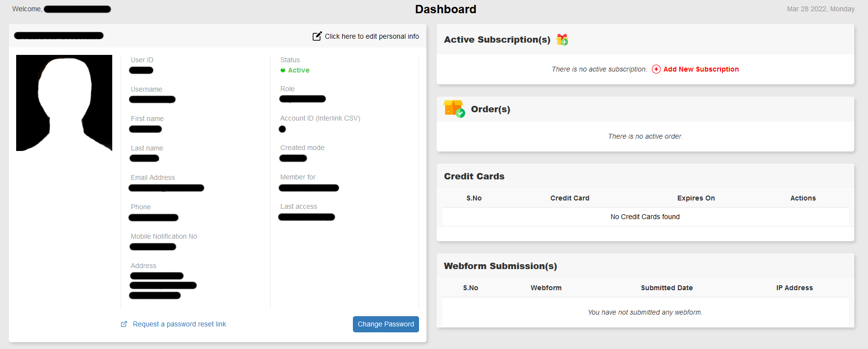Click the Change Password button
This screenshot has width=868, height=349.
(386, 324)
